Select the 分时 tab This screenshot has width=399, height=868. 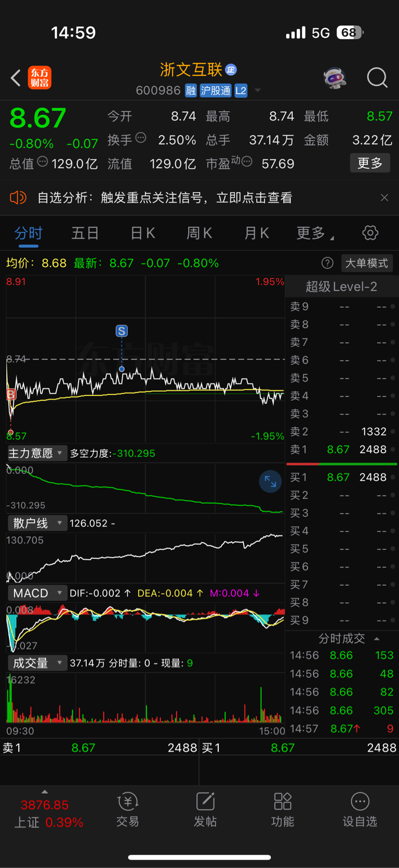tap(29, 233)
